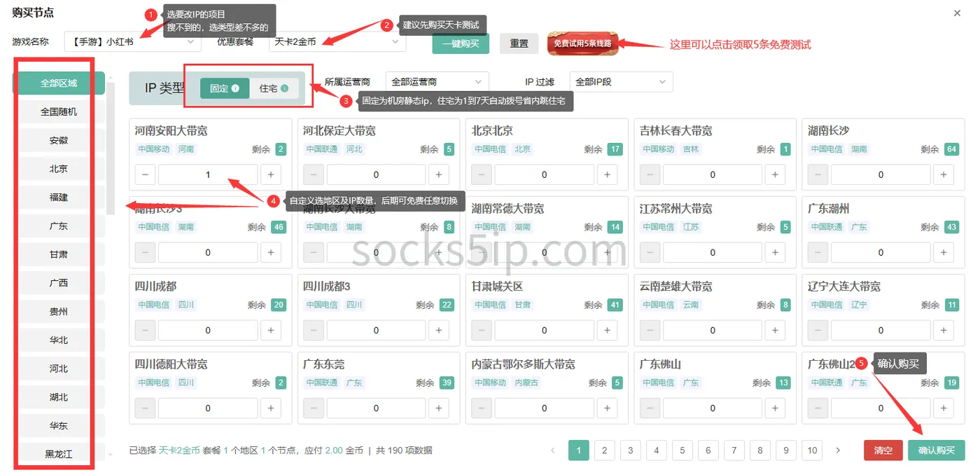The image size is (980, 475).
Task: Open 所属运营商 carrier dropdown
Action: pyautogui.click(x=437, y=82)
